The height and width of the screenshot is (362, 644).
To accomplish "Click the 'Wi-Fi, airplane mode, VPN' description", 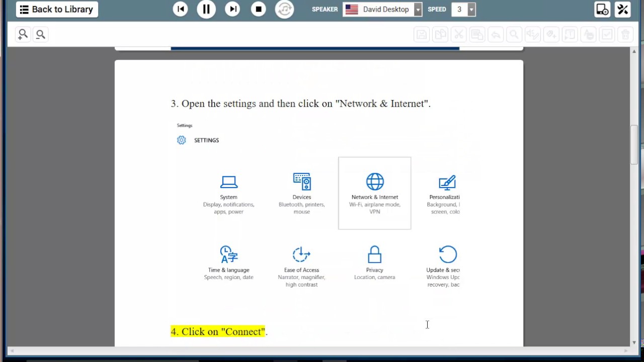I will pos(375,208).
